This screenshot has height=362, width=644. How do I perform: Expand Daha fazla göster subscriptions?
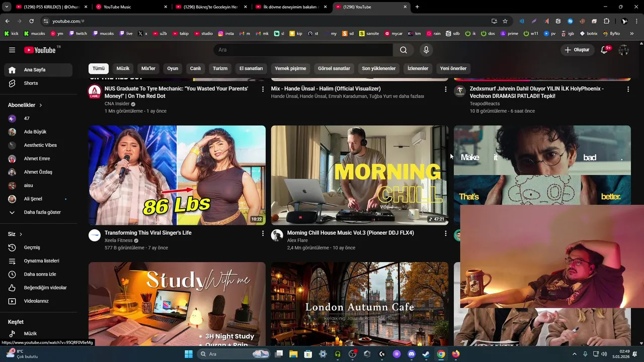point(38,212)
